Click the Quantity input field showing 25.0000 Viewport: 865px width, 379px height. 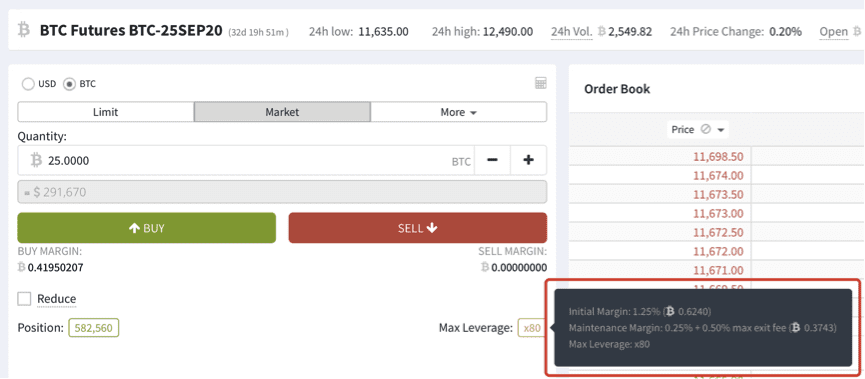click(x=245, y=161)
